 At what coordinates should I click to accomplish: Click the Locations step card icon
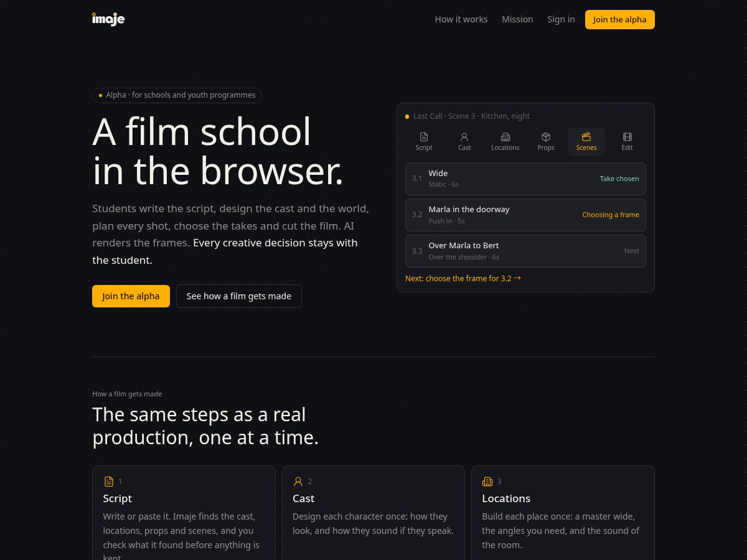click(487, 482)
